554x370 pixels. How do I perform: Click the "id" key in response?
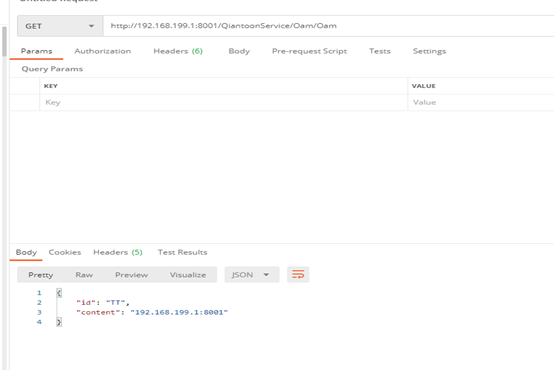[x=86, y=303]
